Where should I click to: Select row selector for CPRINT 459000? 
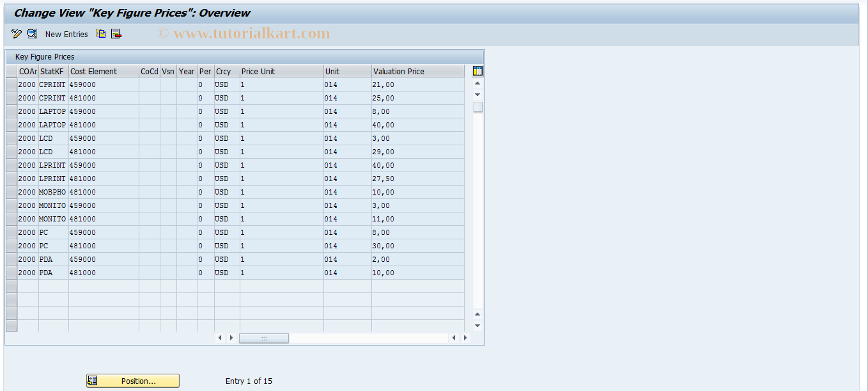[12, 84]
